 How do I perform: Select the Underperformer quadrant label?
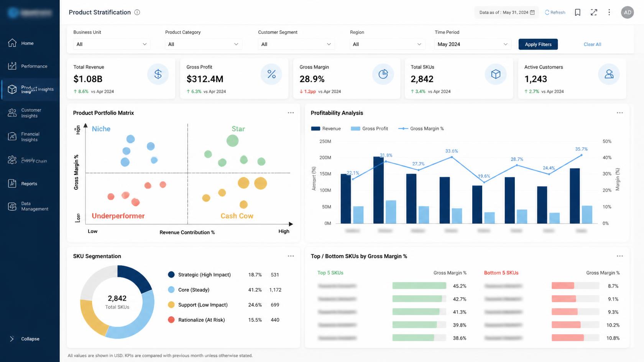point(118,216)
